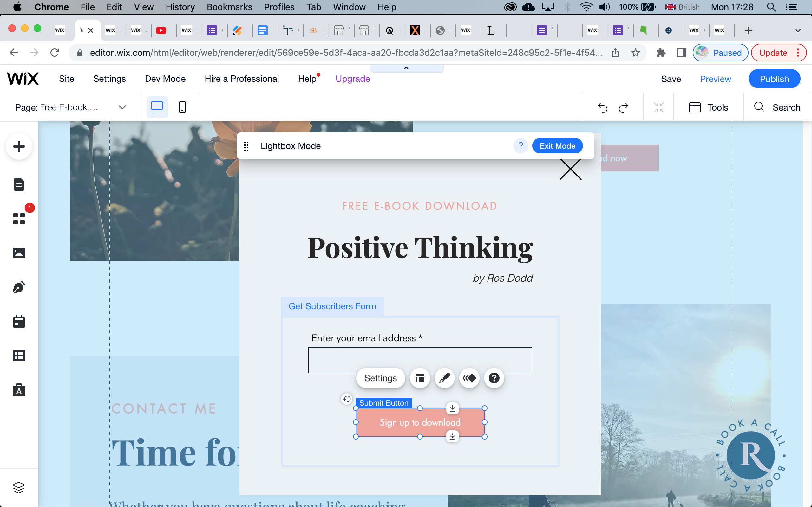
Task: Open the Animation icon in floating toolbar
Action: [x=469, y=378]
